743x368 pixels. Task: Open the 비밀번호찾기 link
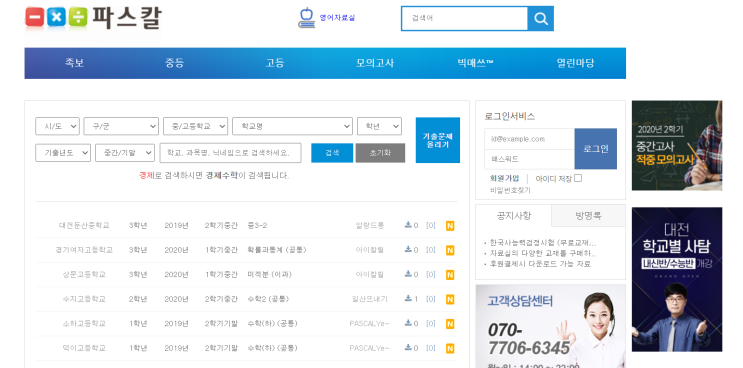[510, 190]
